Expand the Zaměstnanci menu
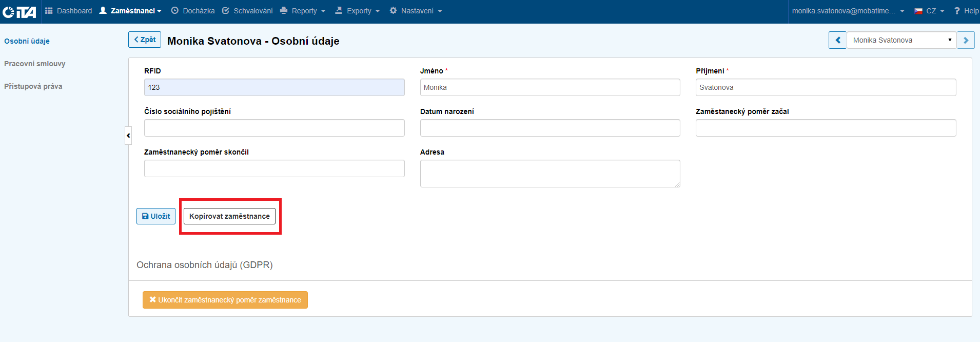The height and width of the screenshot is (342, 980). coord(131,11)
